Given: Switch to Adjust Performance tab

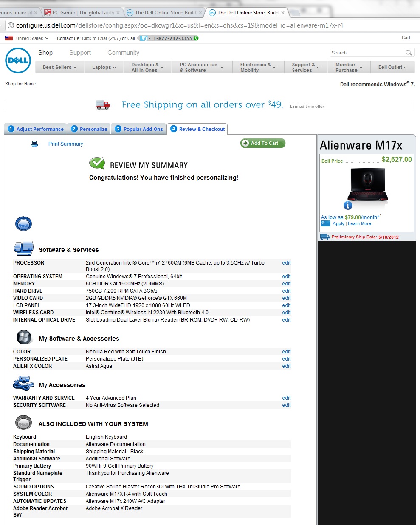Looking at the screenshot, I should (35, 129).
